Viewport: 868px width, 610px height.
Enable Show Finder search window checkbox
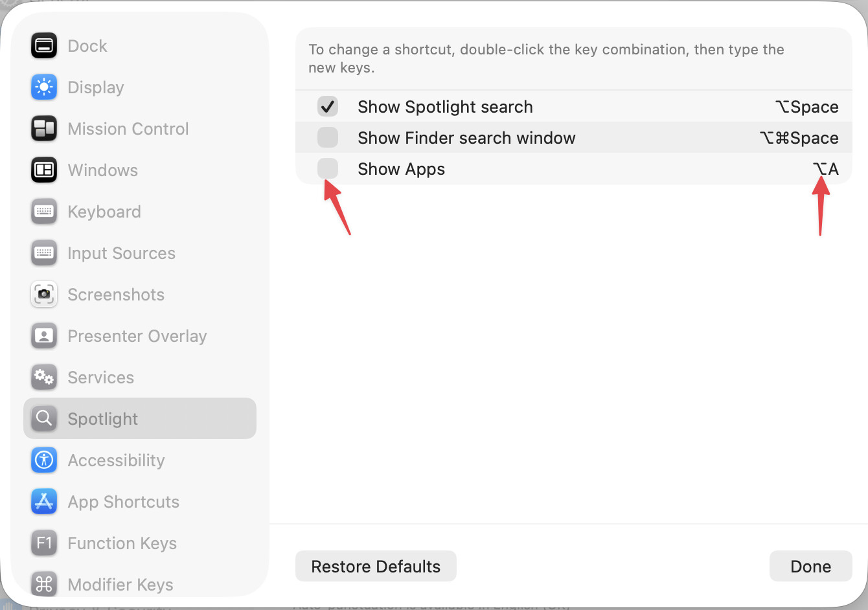(328, 137)
